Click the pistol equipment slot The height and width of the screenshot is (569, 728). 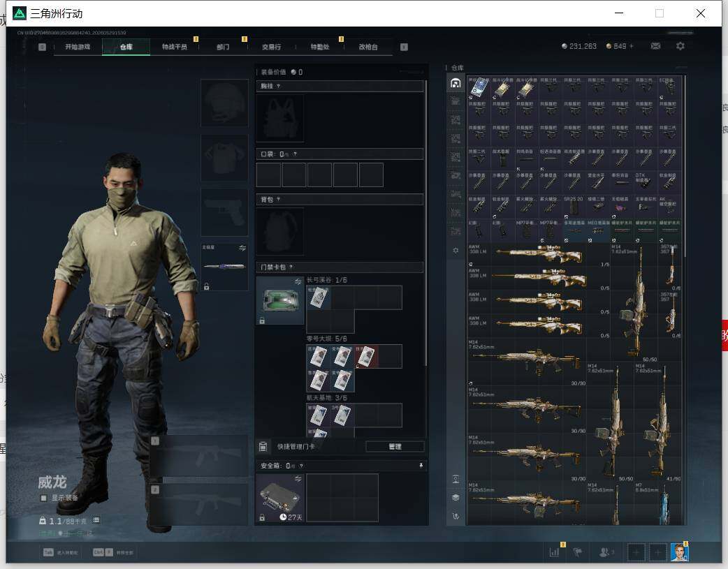(x=224, y=212)
